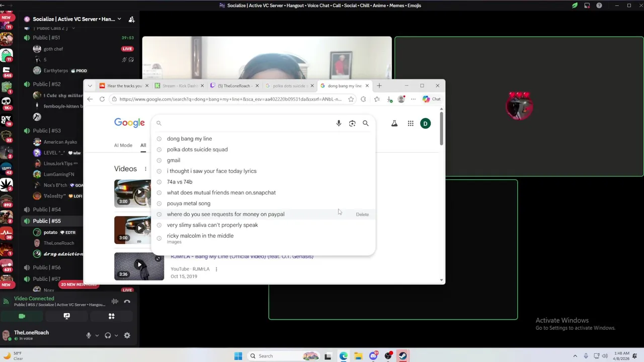Switch to the Stream - Kick Dashboard tab
This screenshot has height=362, width=644.
pyautogui.click(x=179, y=85)
